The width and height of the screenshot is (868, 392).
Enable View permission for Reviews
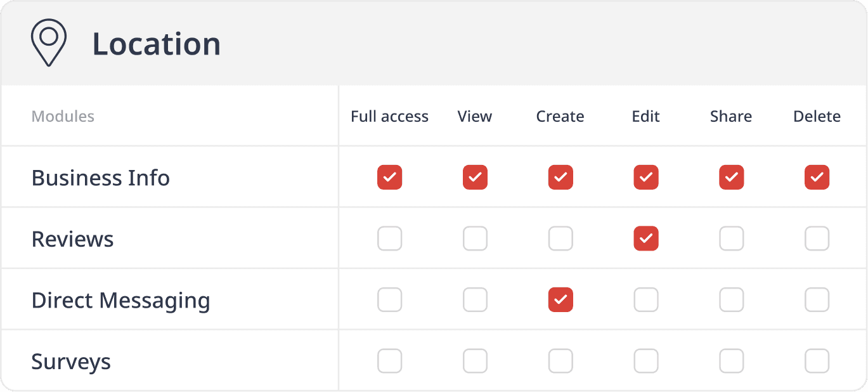tap(475, 239)
